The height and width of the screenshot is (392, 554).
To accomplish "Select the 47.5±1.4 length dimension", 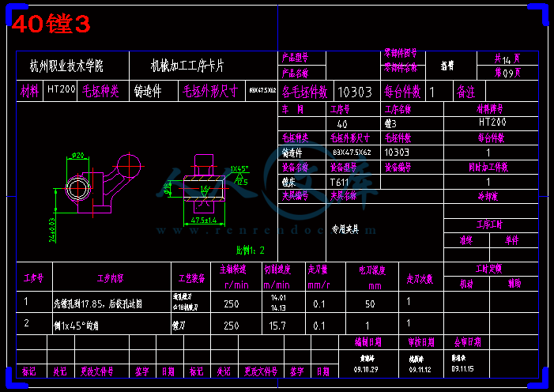I will pos(204,220).
